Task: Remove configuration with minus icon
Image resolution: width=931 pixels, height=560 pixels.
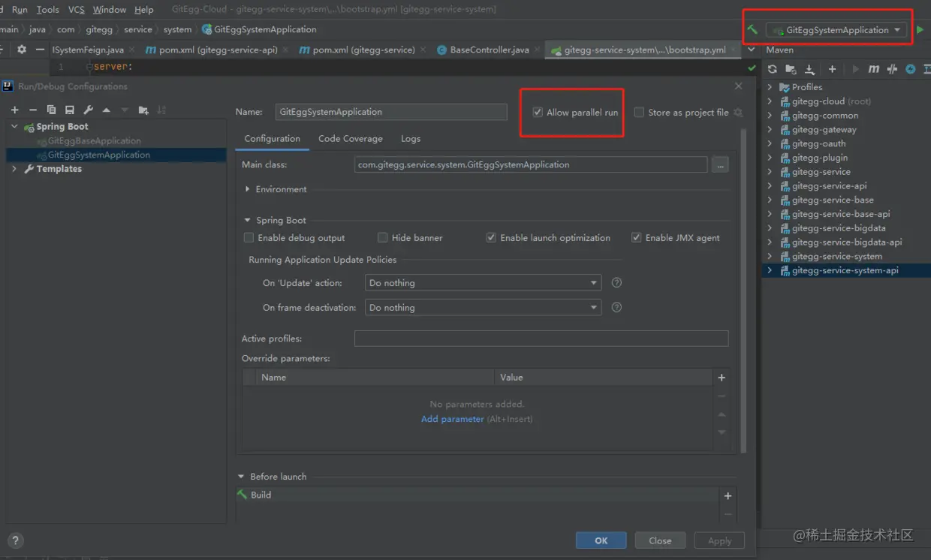Action: pos(32,110)
